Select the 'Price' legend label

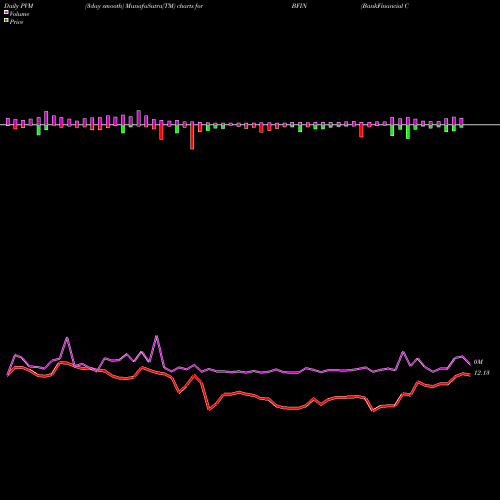click(x=16, y=22)
